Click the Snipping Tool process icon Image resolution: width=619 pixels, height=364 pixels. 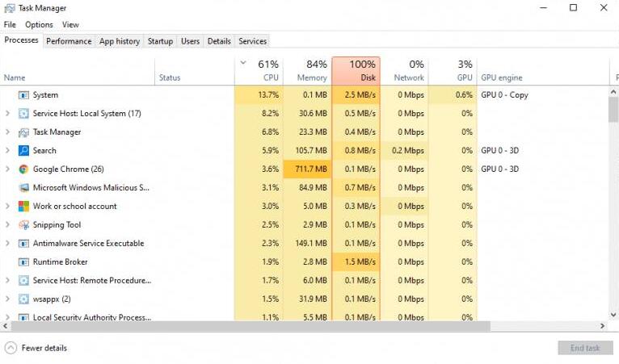pos(23,225)
